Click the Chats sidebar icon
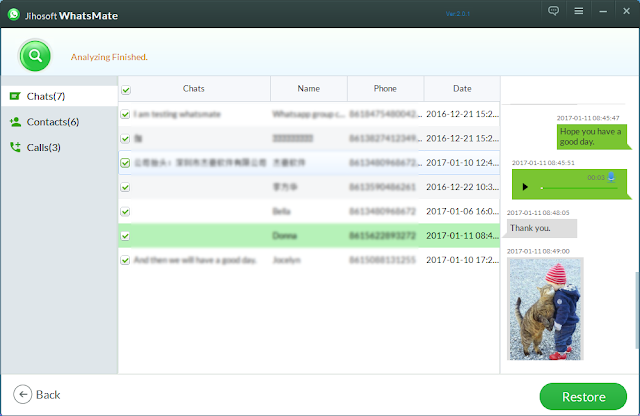 click(15, 96)
